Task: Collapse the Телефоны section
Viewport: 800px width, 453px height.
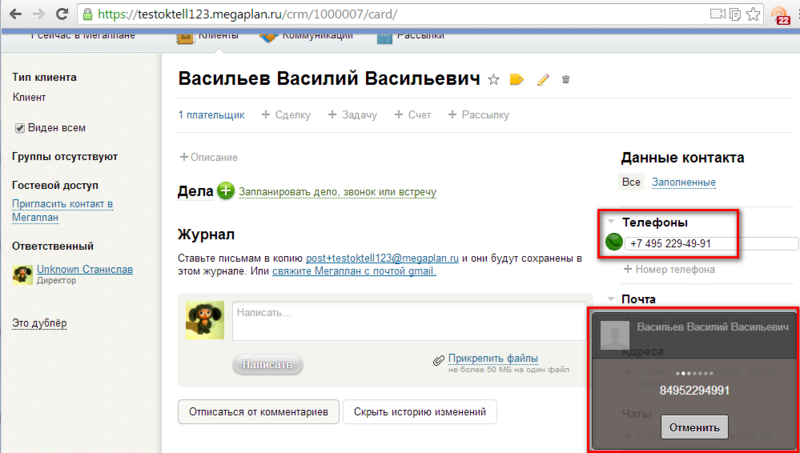Action: click(611, 222)
